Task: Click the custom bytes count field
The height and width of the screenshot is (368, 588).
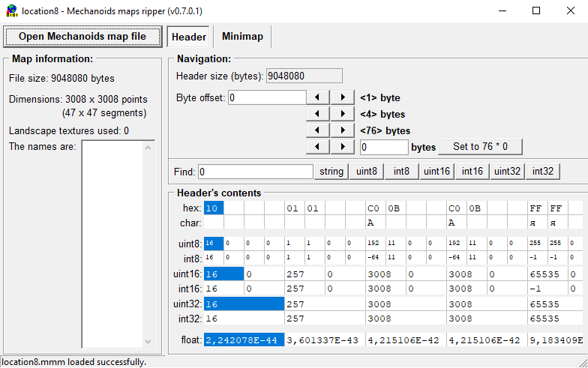Action: [x=383, y=147]
